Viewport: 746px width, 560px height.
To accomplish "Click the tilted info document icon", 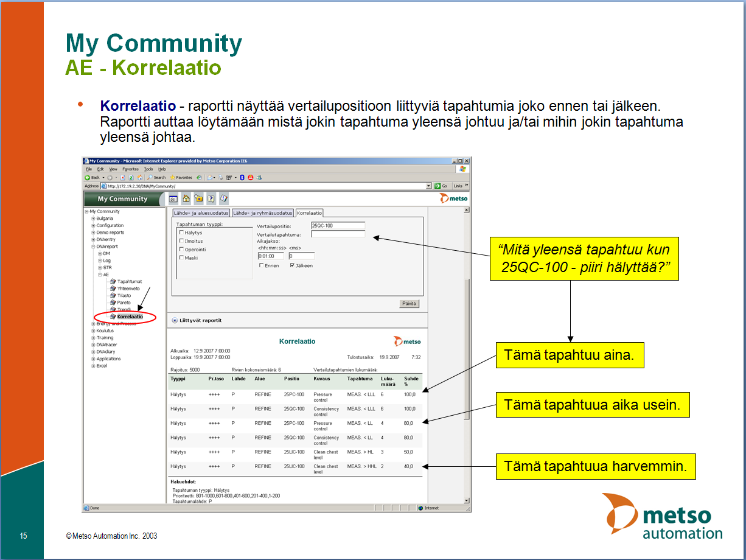I will 223,198.
